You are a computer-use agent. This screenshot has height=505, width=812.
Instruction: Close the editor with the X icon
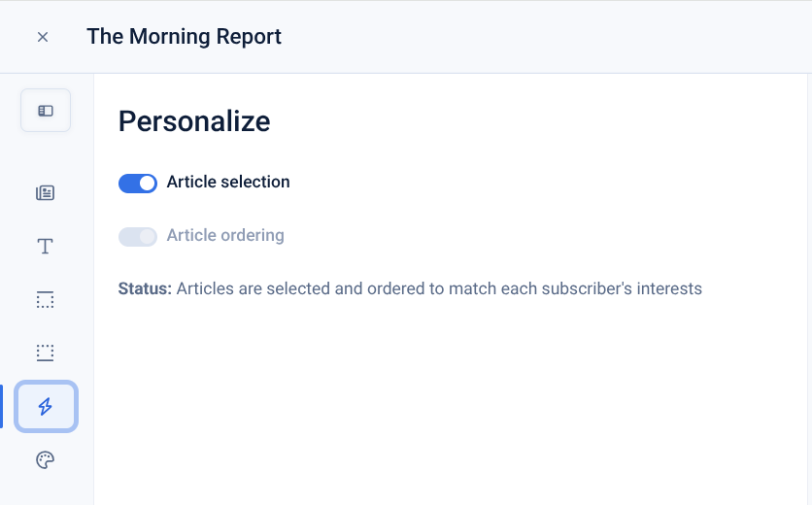click(x=43, y=37)
